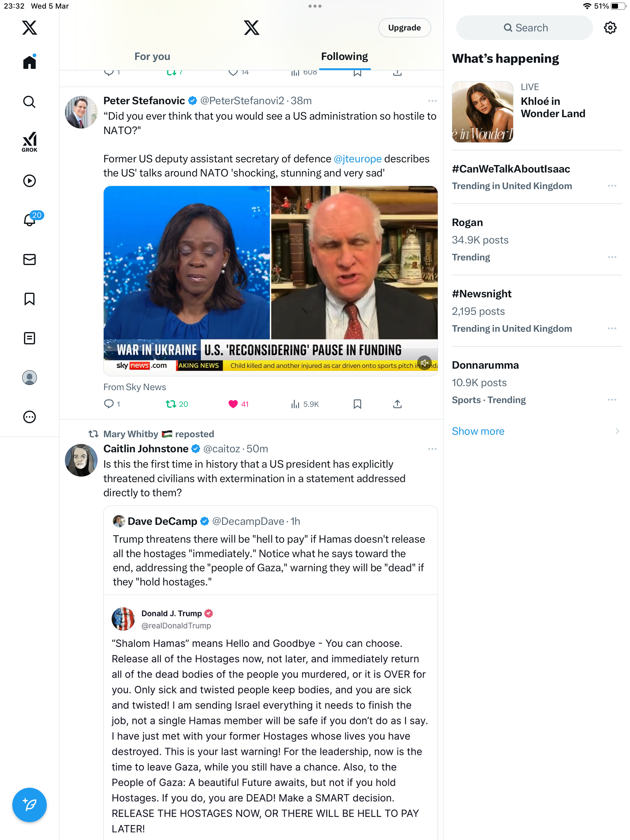Show more trending topics
Image resolution: width=630 pixels, height=840 pixels.
click(478, 431)
